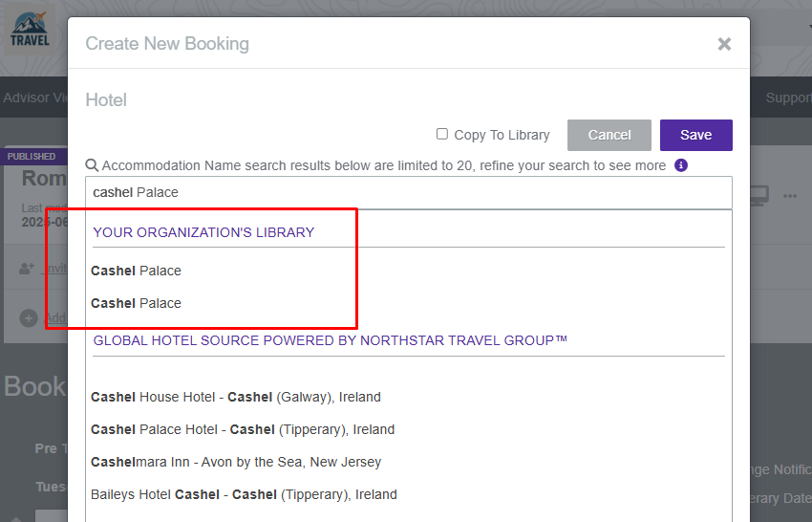812x522 pixels.
Task: Tick the Copy To Library checkbox
Action: tap(441, 134)
